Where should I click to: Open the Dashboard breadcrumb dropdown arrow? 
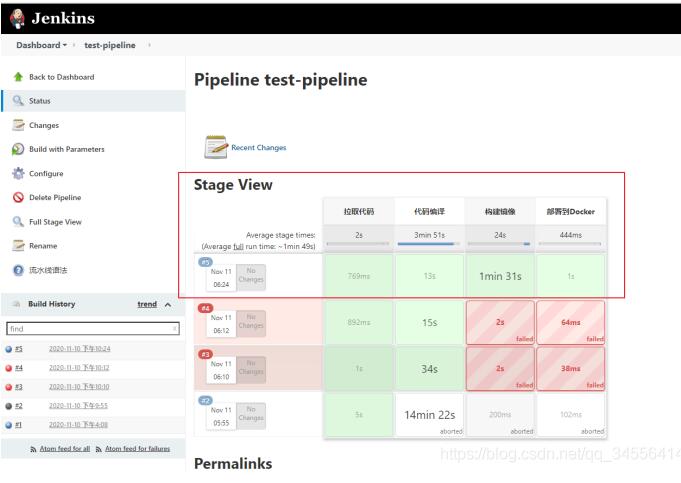click(x=65, y=46)
